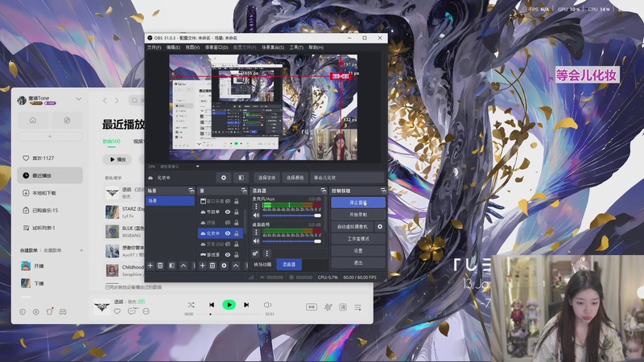Open sound effects icon in music player
Screen dimensions: 644x362
[x=328, y=307]
